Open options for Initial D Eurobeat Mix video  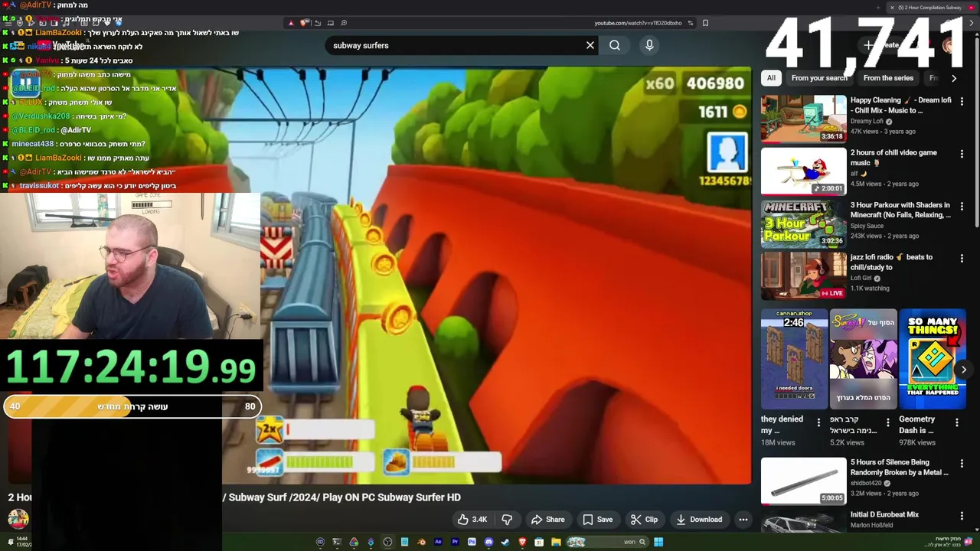point(962,516)
